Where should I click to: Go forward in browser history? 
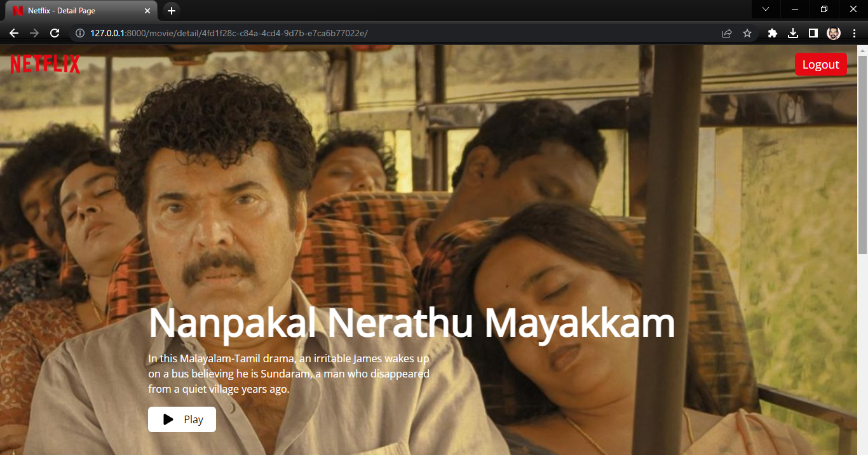[34, 33]
